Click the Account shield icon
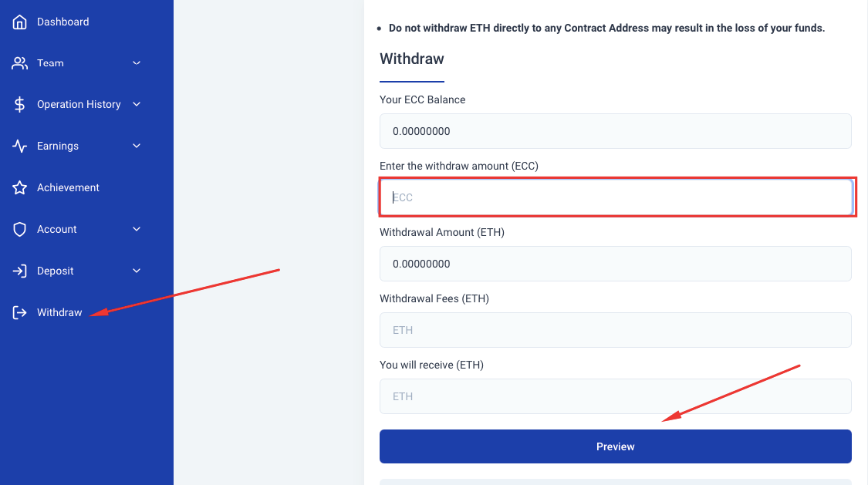The image size is (868, 485). [x=19, y=229]
